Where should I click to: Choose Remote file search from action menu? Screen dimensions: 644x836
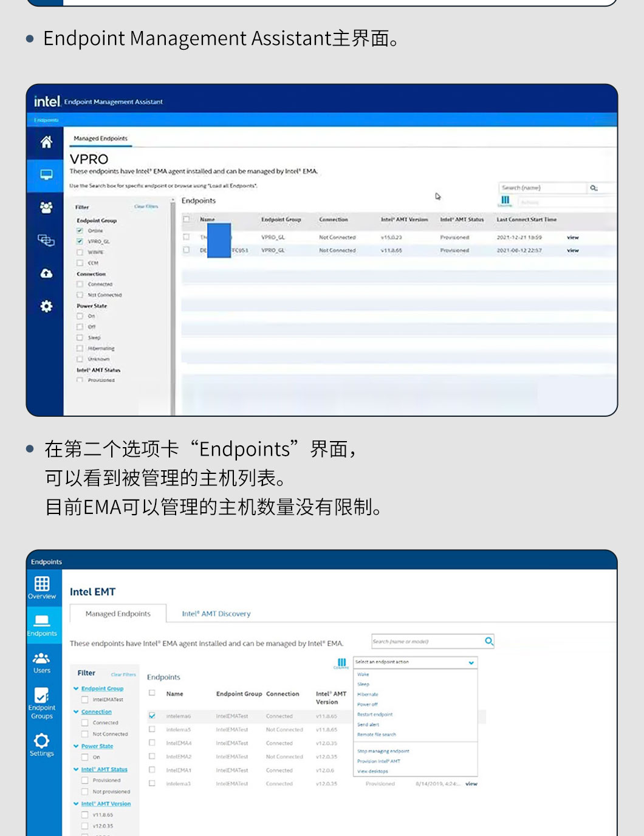point(377,735)
